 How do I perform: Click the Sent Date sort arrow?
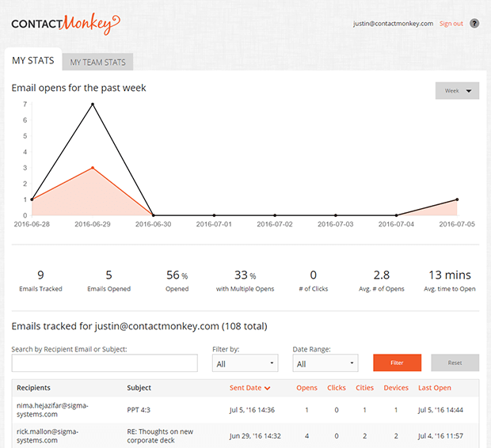click(x=267, y=388)
